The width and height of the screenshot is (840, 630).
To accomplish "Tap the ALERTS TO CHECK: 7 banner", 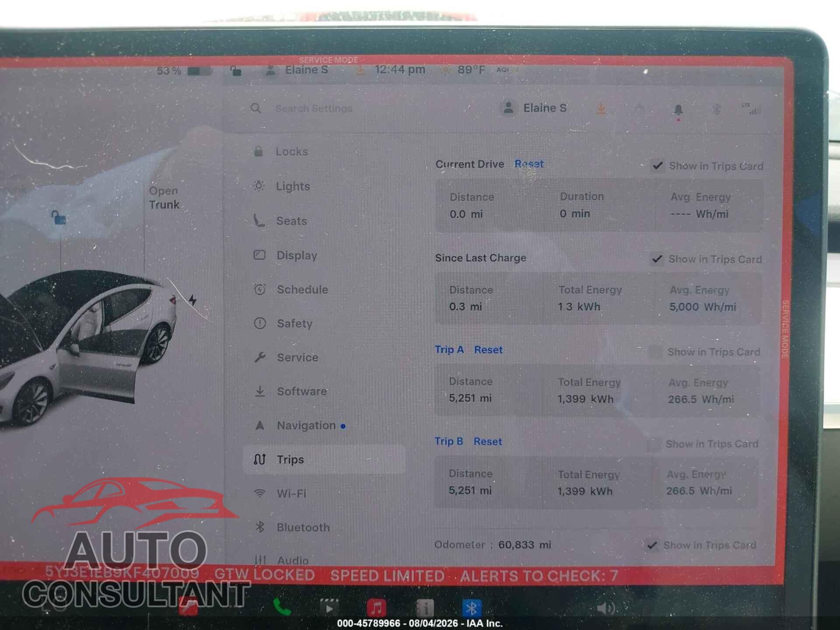I will click(539, 575).
